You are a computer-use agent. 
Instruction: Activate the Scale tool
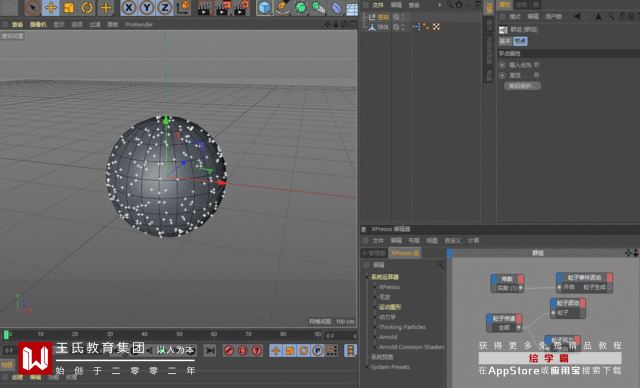[69, 7]
